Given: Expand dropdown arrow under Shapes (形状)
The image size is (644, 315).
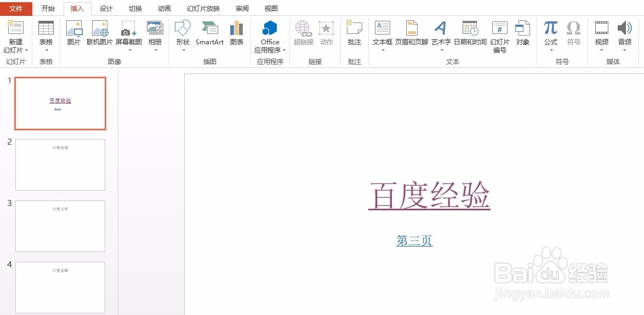Looking at the screenshot, I should tap(184, 50).
